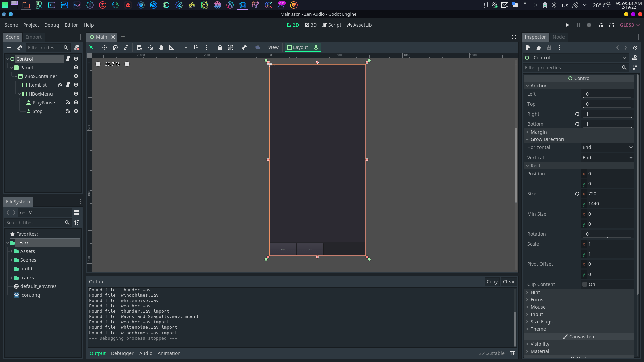644x362 pixels.
Task: Select the Rotate mode tool
Action: [115, 47]
